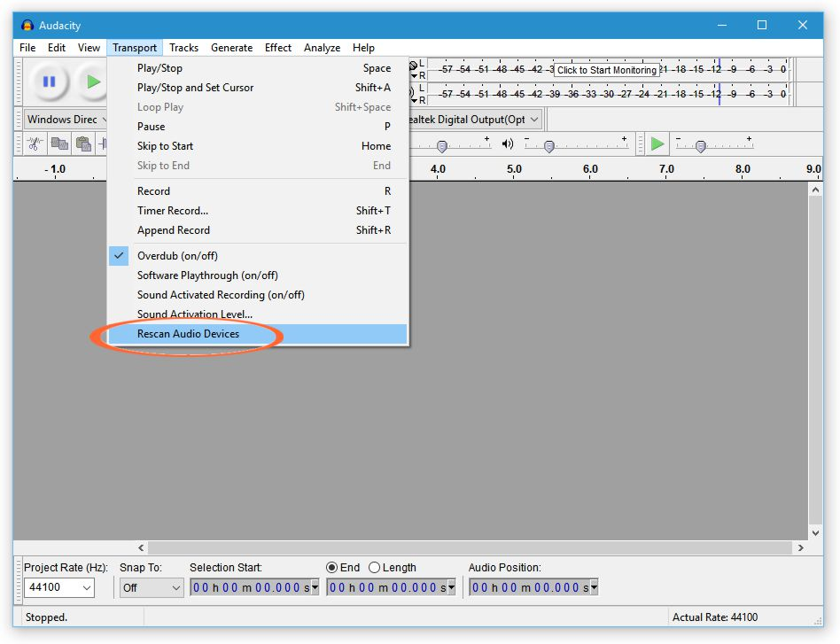Enable Software Playthrough (on/off)
This screenshot has width=840, height=644.
257,275
